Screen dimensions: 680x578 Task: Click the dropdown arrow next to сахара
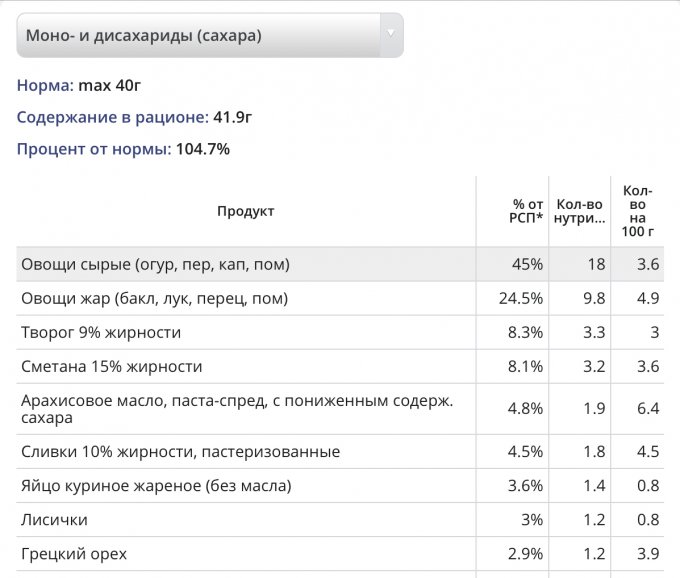tap(390, 36)
